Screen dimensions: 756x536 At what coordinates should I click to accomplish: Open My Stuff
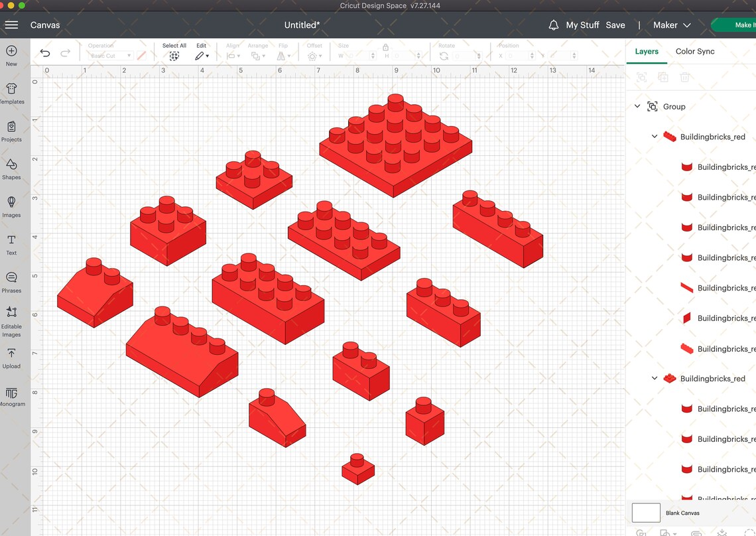pyautogui.click(x=582, y=25)
